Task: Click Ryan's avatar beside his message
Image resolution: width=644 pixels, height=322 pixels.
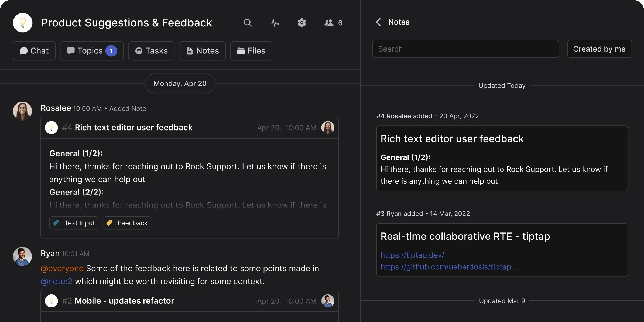Action: point(22,256)
